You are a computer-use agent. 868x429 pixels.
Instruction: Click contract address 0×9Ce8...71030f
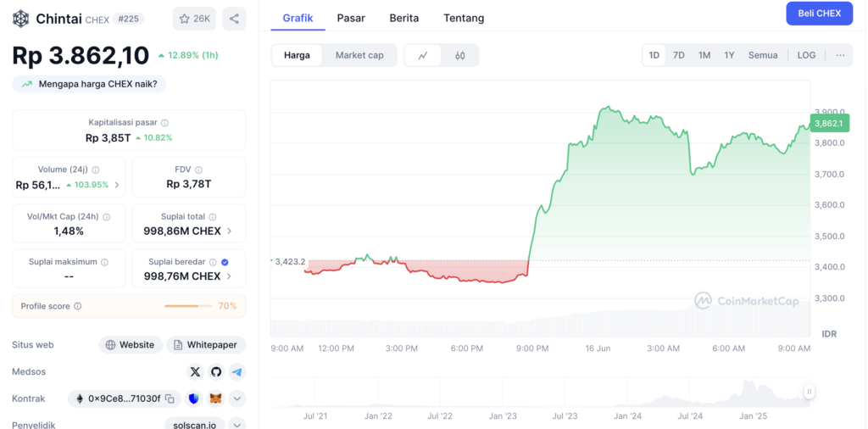(x=125, y=398)
